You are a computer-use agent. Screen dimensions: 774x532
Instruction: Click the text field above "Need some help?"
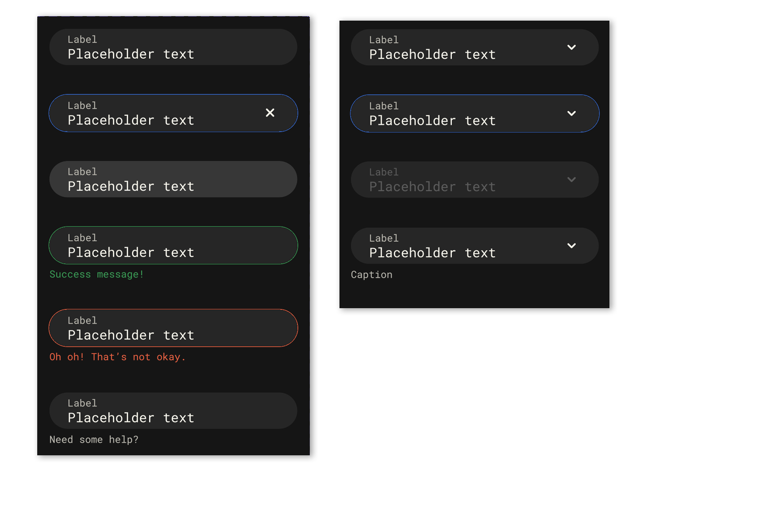coord(173,411)
